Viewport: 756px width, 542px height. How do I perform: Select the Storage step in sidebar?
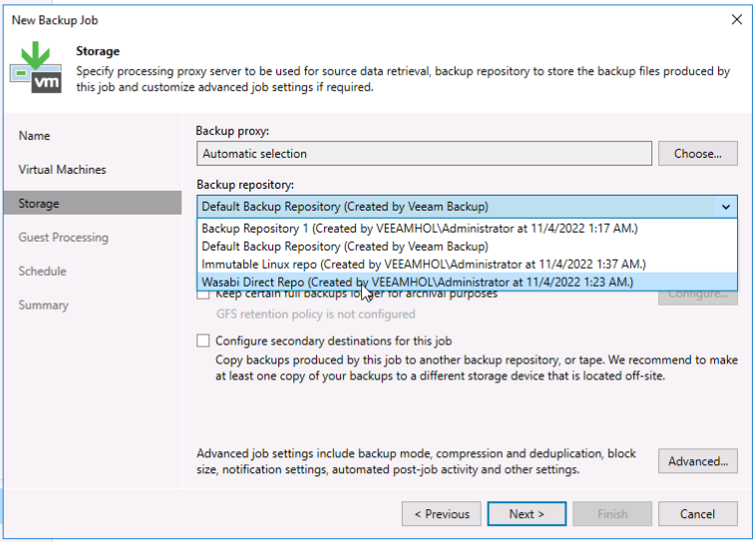[x=93, y=204]
